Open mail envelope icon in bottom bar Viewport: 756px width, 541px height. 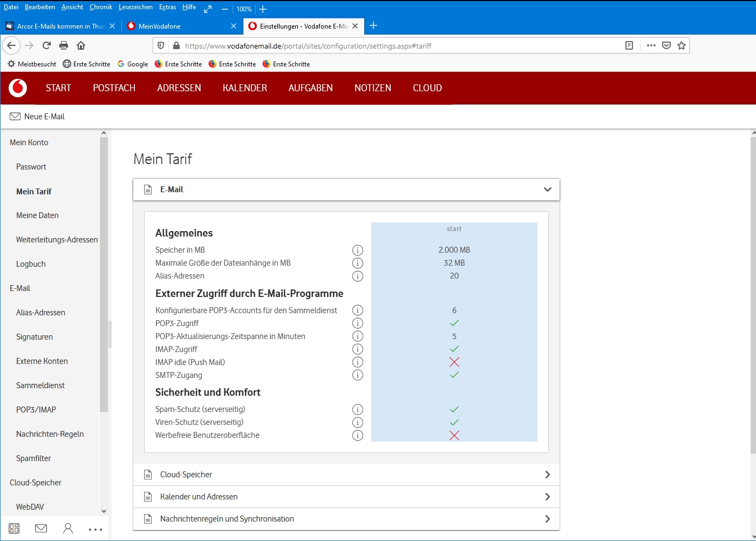(41, 529)
